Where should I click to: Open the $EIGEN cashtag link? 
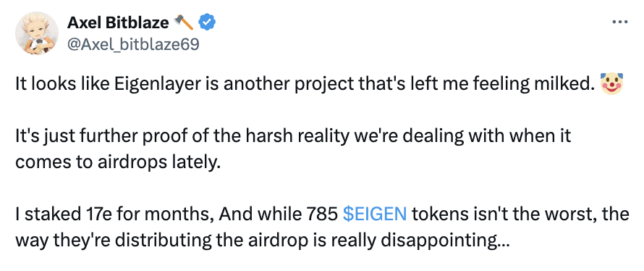click(x=374, y=214)
